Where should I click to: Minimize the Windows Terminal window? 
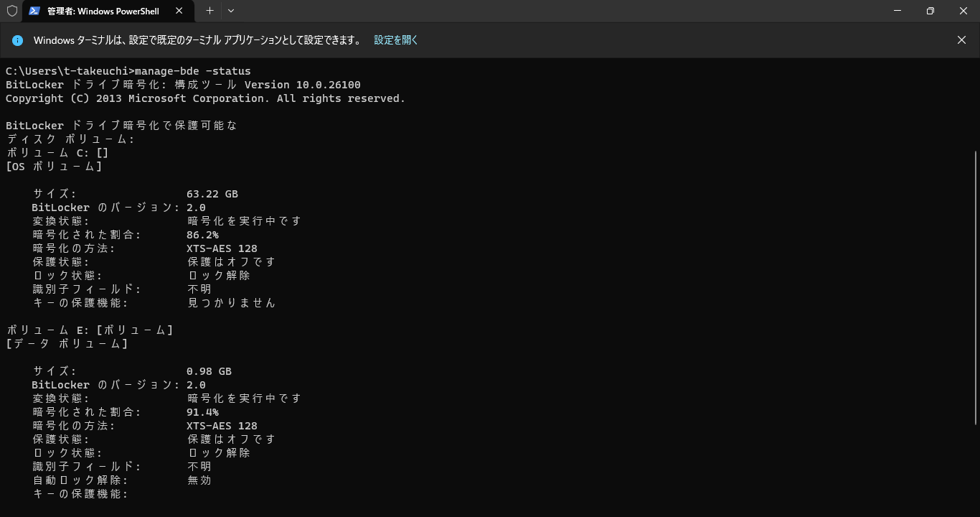coord(897,11)
